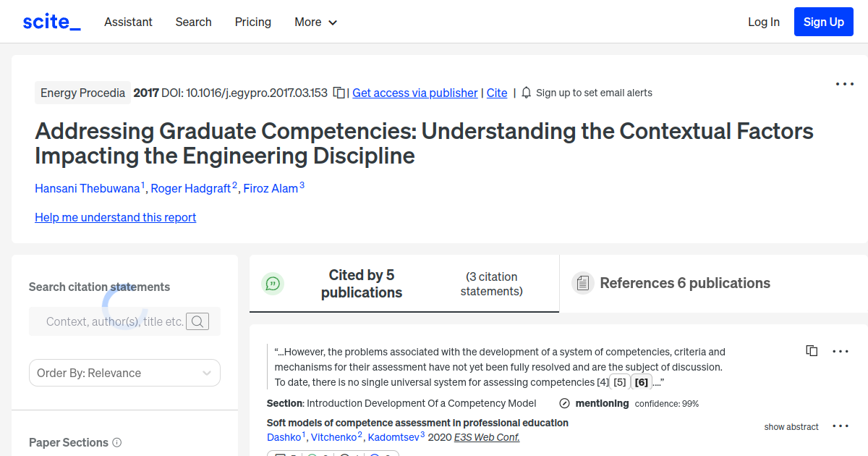
Task: Click the info tooltip next to Paper Sections
Action: coord(118,442)
